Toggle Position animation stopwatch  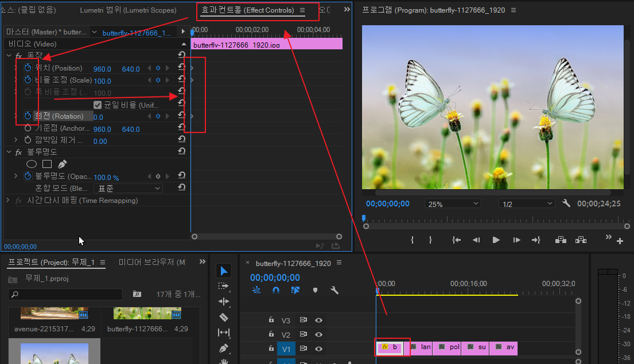[28, 68]
